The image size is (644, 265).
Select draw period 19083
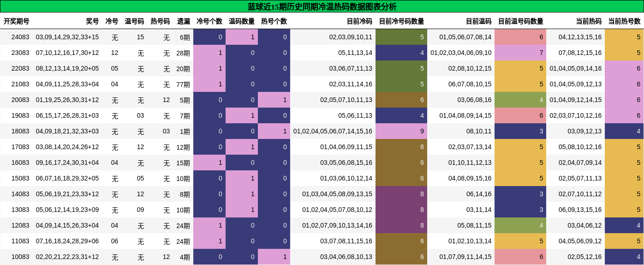[x=20, y=115]
